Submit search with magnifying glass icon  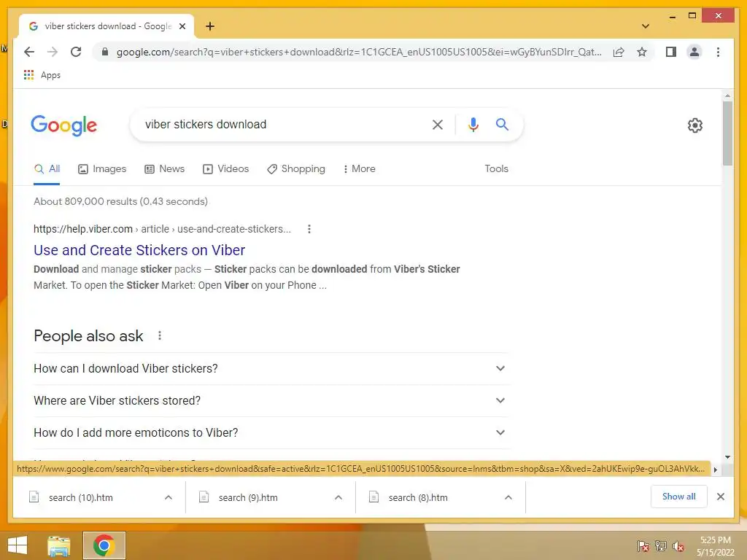pos(502,125)
